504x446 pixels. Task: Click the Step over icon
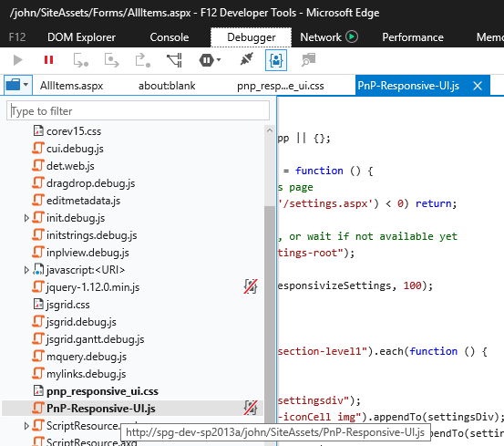[111, 60]
